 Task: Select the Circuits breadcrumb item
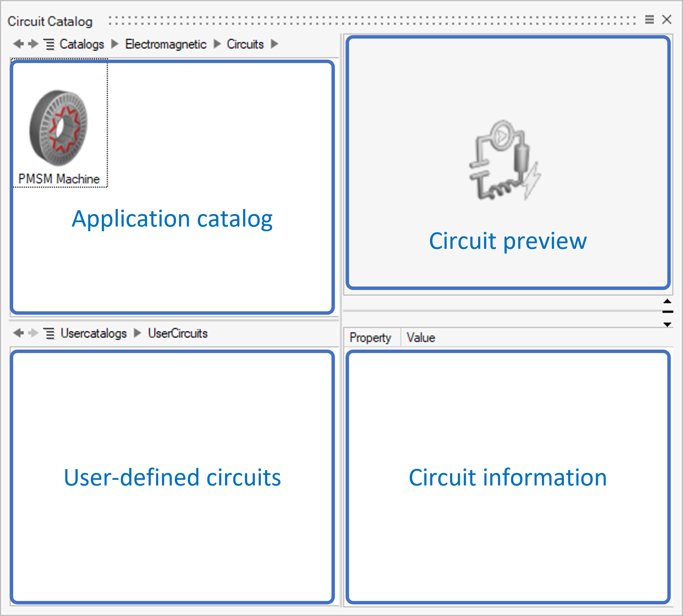(x=245, y=44)
